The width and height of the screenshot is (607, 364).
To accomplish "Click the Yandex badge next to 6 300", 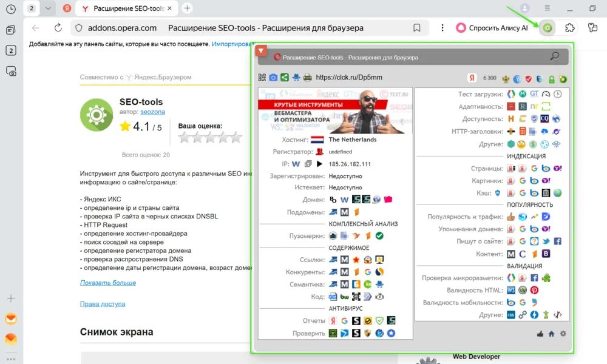I will [472, 78].
